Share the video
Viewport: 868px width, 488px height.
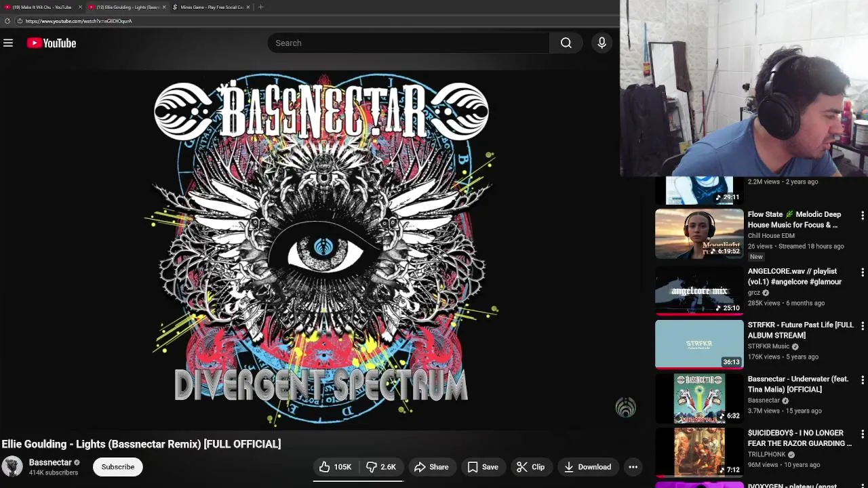coord(431,467)
